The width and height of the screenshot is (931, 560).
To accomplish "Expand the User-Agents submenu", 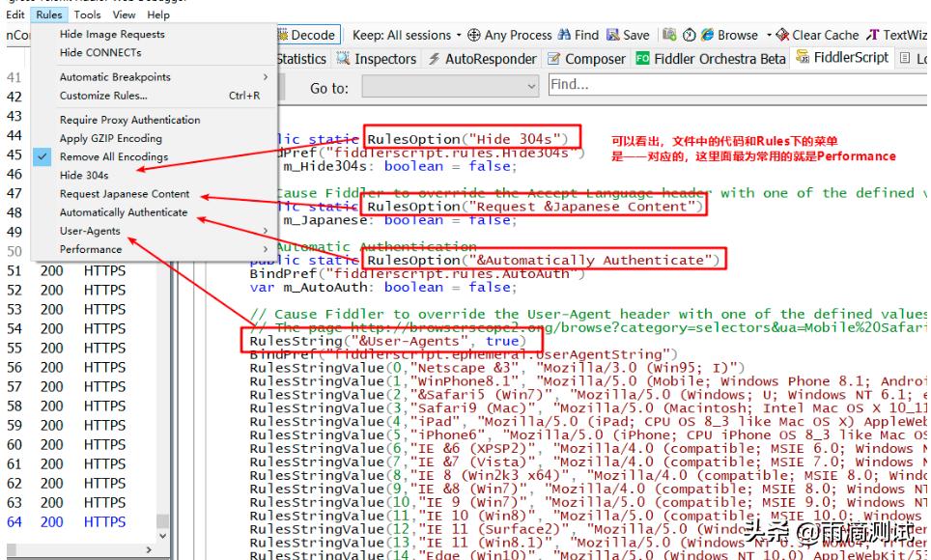I will click(90, 231).
